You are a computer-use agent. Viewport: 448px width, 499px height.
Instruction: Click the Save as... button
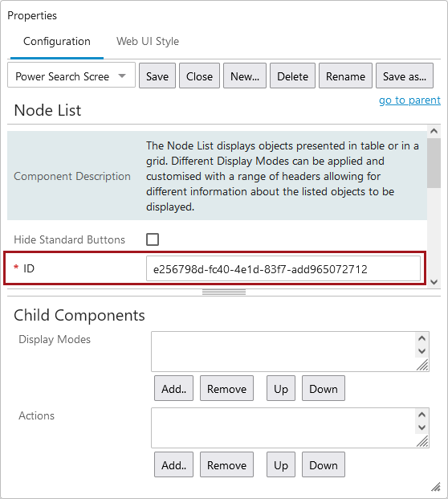pyautogui.click(x=405, y=76)
